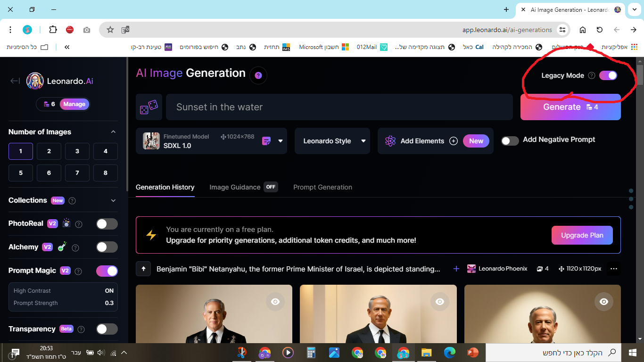The width and height of the screenshot is (644, 362).
Task: Disable the Prompt Magic toggle
Action: tap(107, 271)
